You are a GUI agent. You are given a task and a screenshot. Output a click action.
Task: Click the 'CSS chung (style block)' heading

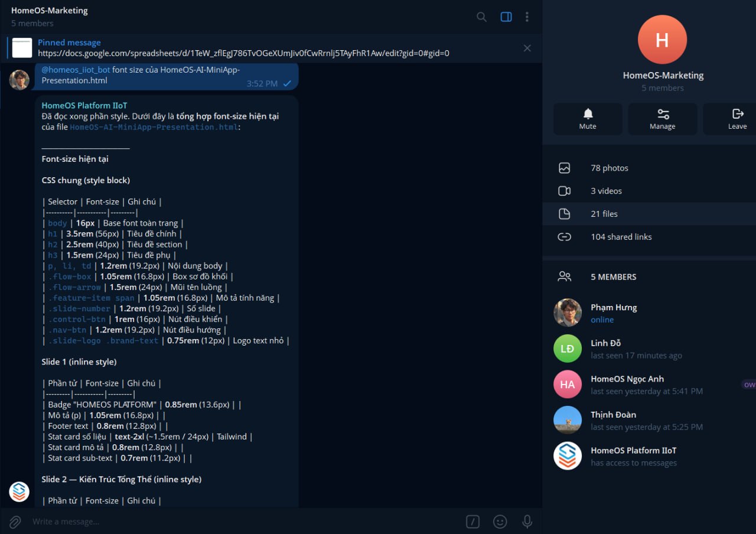(x=86, y=180)
